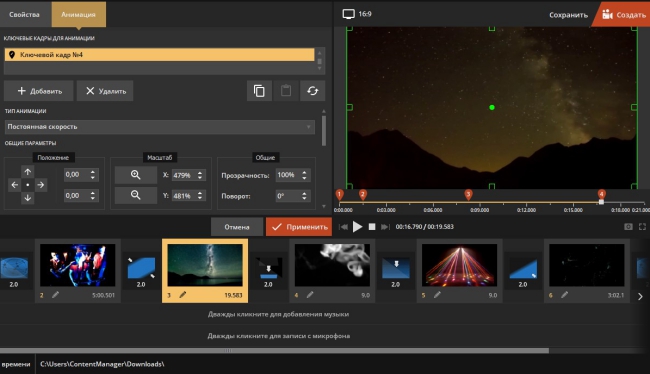Viewport: 650px width, 374px height.
Task: Click the Отмена button
Action: point(237,227)
